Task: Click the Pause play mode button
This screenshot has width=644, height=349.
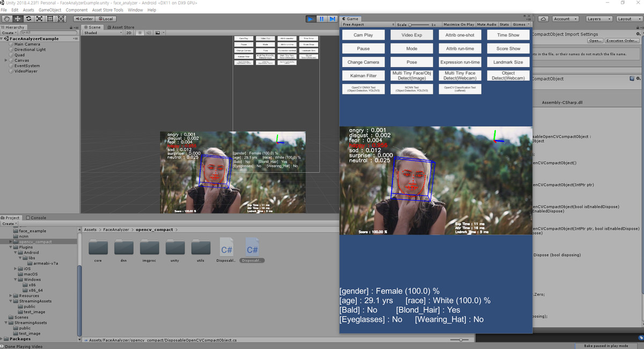Action: pos(321,19)
